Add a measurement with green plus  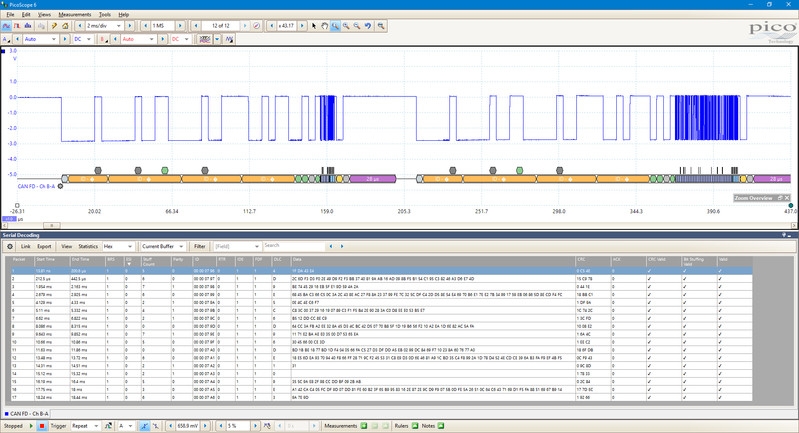pyautogui.click(x=364, y=426)
